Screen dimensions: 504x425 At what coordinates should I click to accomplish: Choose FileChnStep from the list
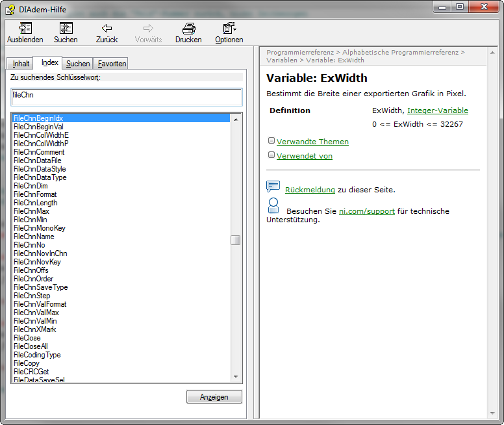pyautogui.click(x=32, y=295)
